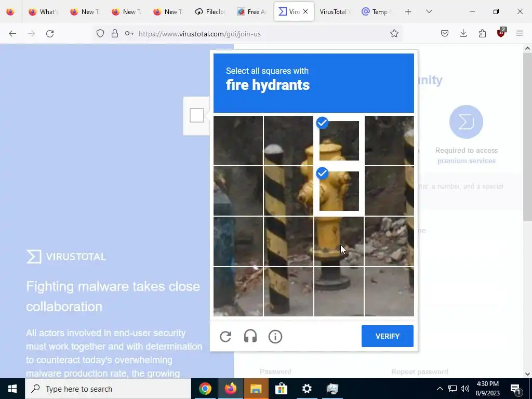
Task: Open captcha help info icon
Action: (275, 337)
